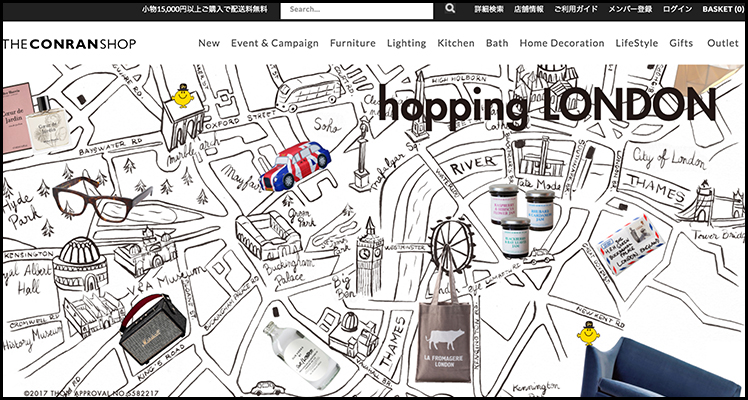Go to Home Decoration category
Image resolution: width=748 pixels, height=400 pixels.
(562, 43)
